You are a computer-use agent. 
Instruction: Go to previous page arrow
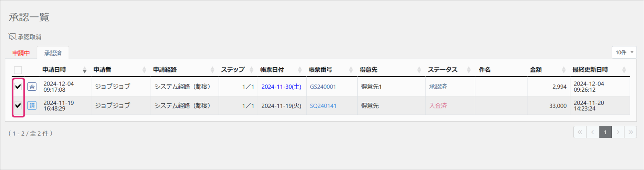(x=593, y=132)
